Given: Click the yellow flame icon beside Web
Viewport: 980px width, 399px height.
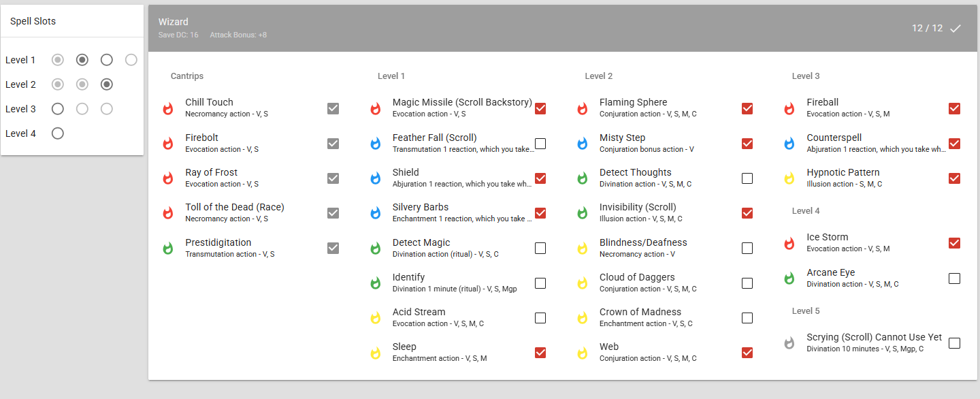Looking at the screenshot, I should pos(583,353).
